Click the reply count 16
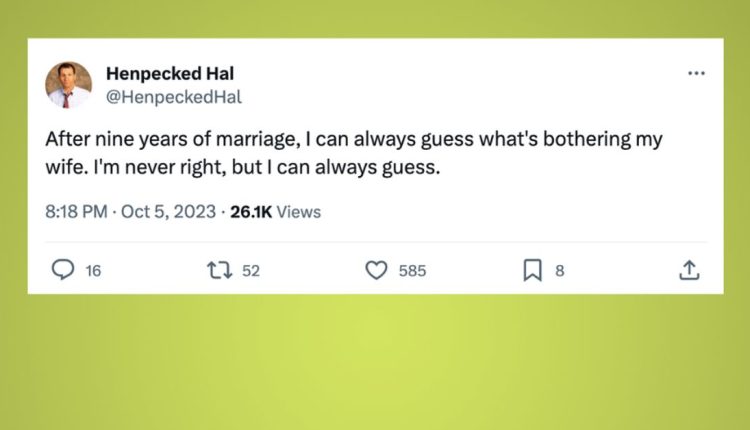 93,270
